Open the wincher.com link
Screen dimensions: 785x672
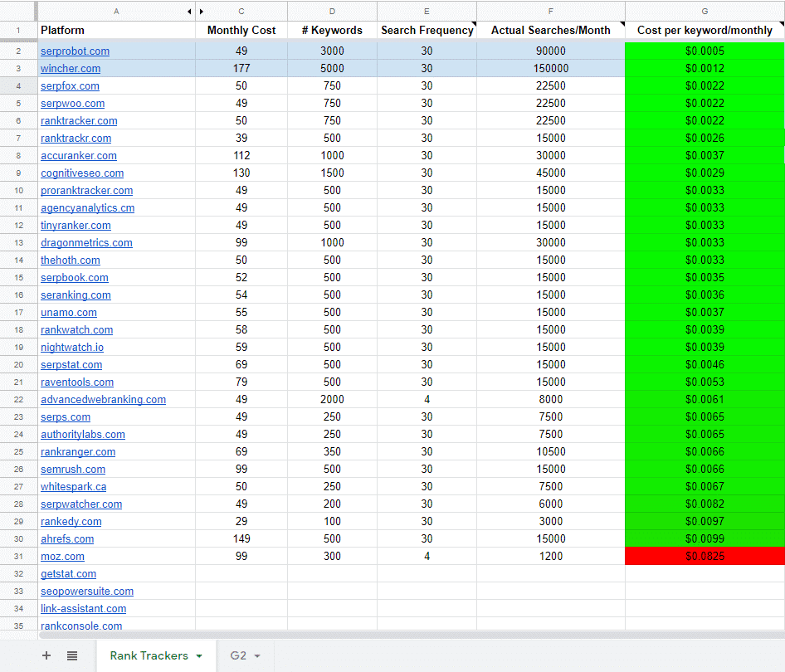pos(71,69)
